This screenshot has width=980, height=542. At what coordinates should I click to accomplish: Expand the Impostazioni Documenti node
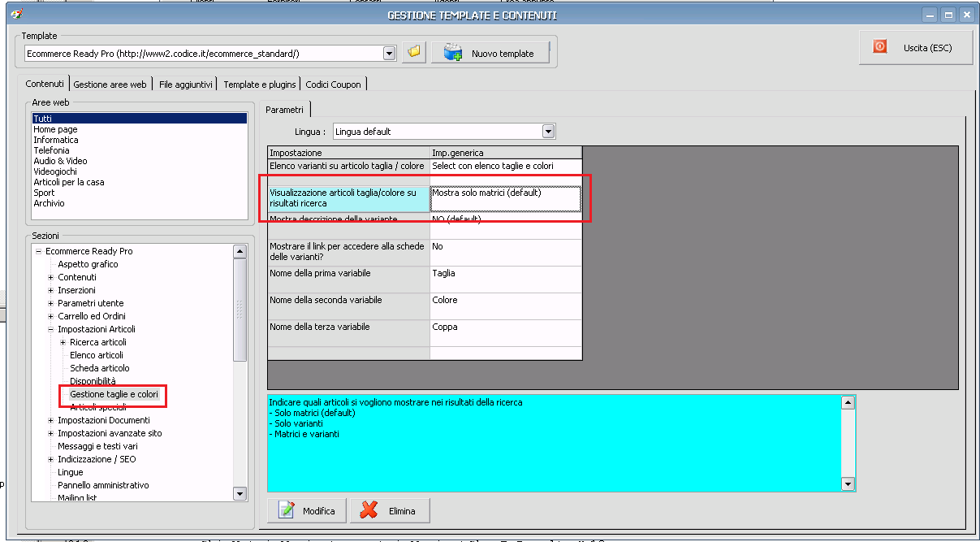[x=50, y=420]
